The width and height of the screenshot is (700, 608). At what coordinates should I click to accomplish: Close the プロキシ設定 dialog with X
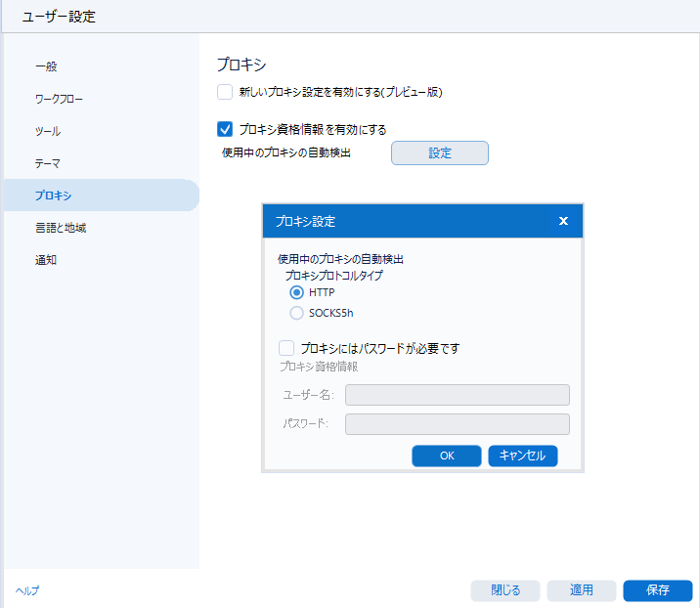[563, 221]
